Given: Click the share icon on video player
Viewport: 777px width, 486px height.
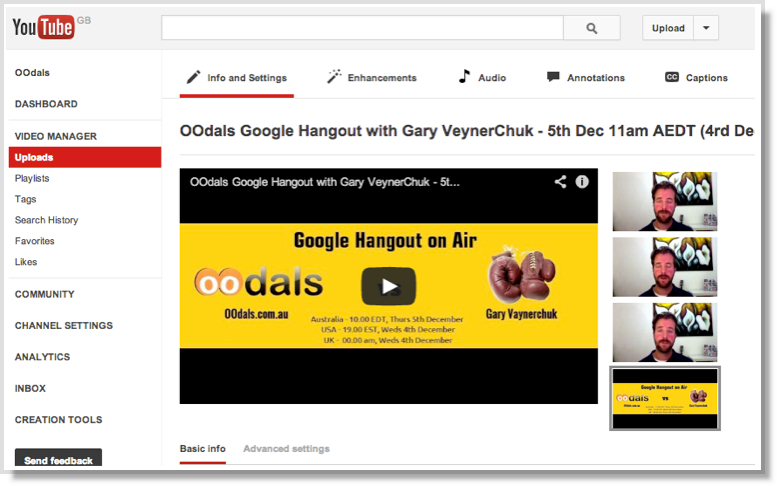Looking at the screenshot, I should pos(560,182).
